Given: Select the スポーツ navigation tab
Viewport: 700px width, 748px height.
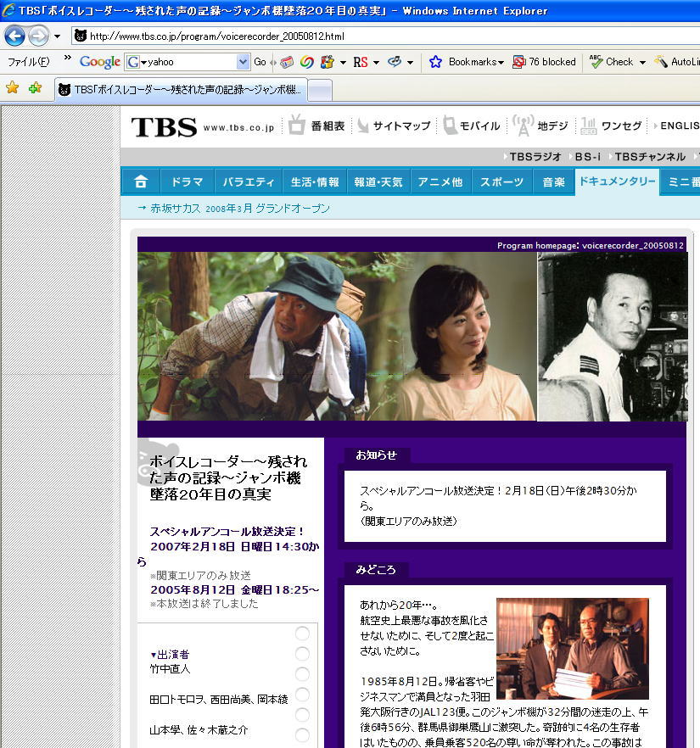Looking at the screenshot, I should tap(501, 181).
